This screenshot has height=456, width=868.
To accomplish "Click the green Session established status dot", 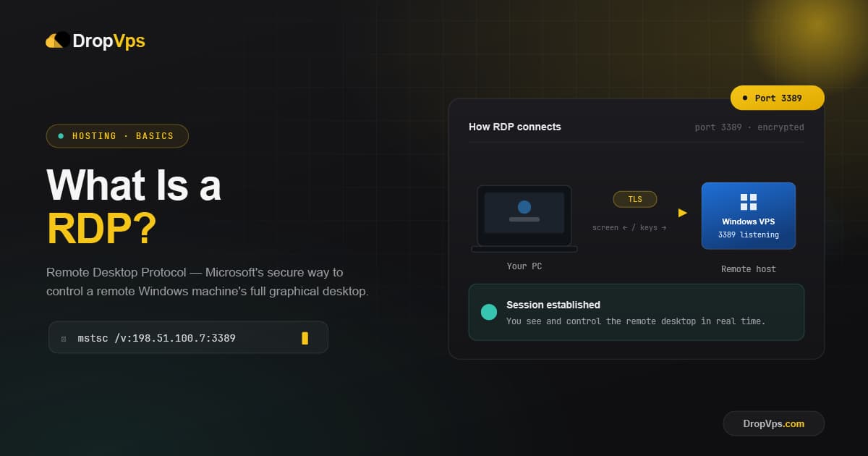I will click(x=489, y=312).
